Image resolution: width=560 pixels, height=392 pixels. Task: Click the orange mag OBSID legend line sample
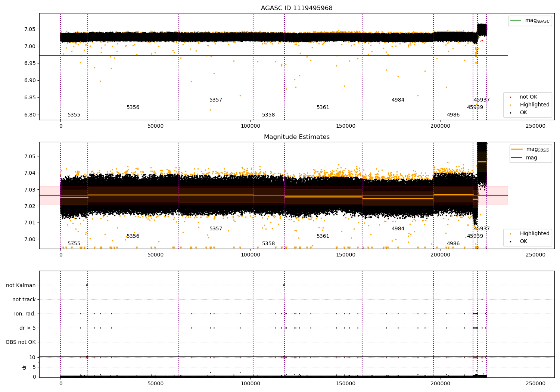coord(517,149)
